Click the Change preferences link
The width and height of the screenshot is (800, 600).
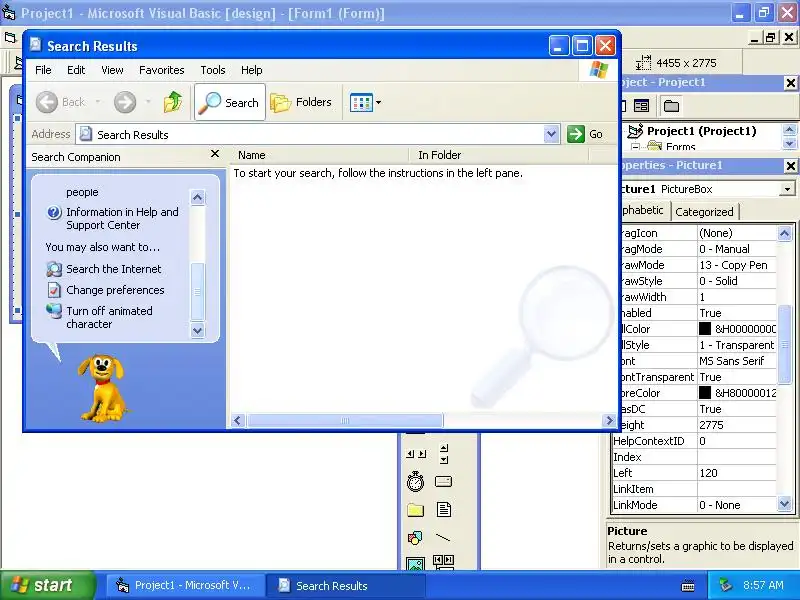pos(115,290)
